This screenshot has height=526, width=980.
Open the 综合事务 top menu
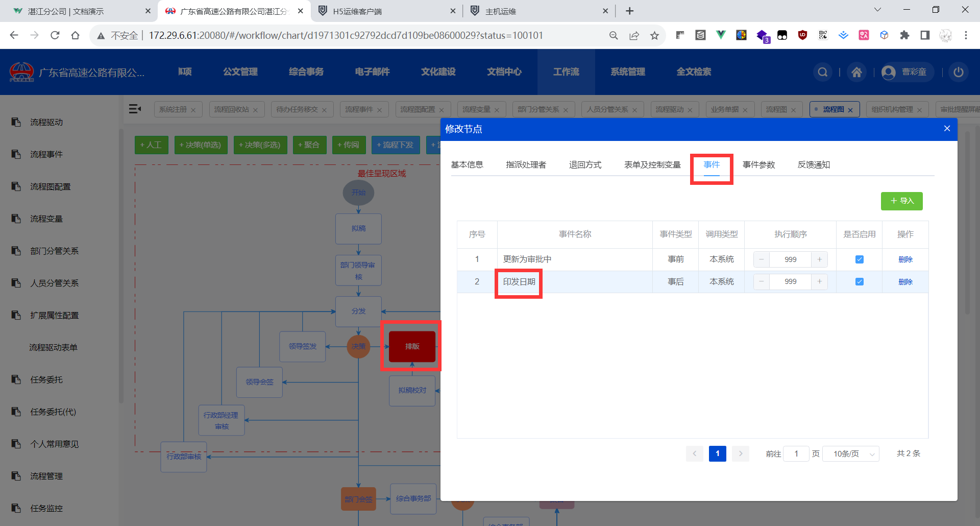point(306,72)
